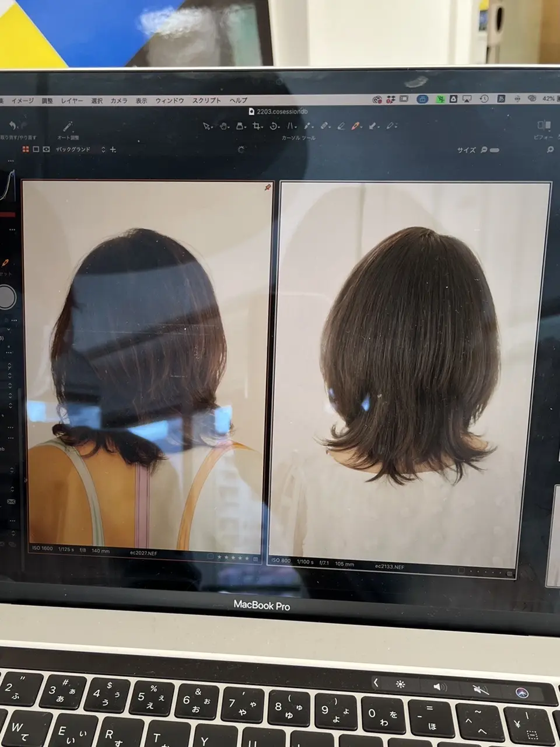Click the auto adjust magic wand

tap(68, 127)
